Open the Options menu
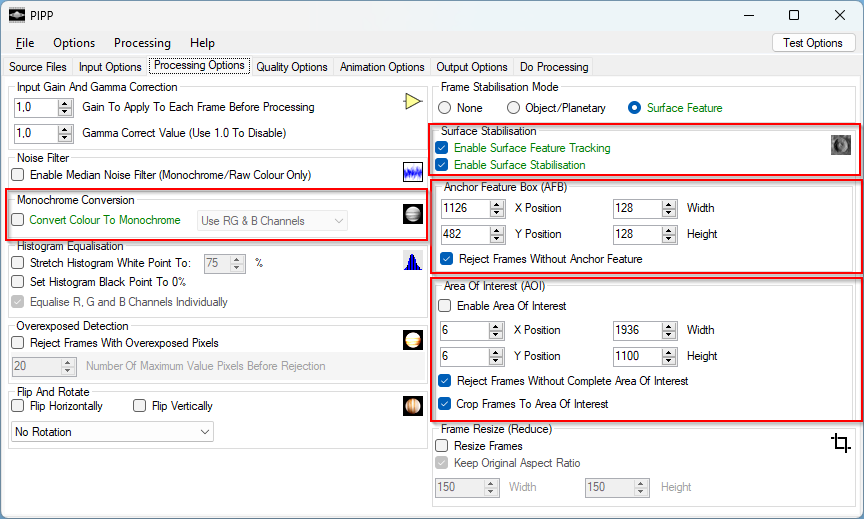The width and height of the screenshot is (864, 519). point(74,43)
